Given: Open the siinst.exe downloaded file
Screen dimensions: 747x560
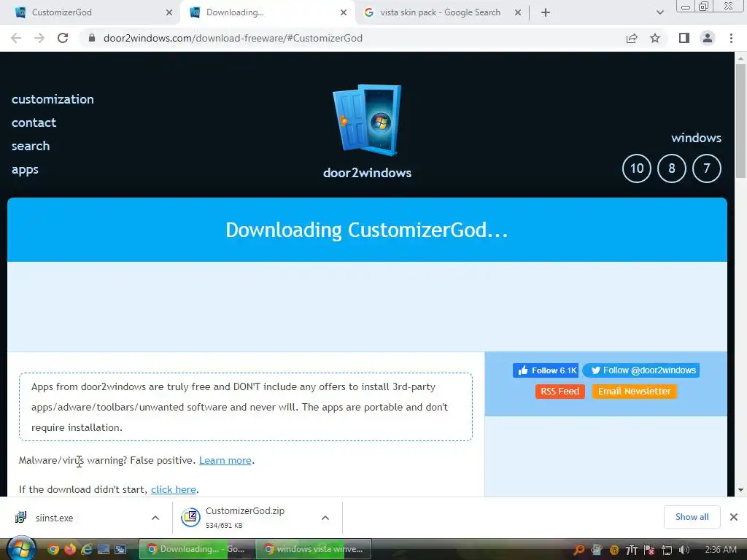Looking at the screenshot, I should click(x=55, y=518).
